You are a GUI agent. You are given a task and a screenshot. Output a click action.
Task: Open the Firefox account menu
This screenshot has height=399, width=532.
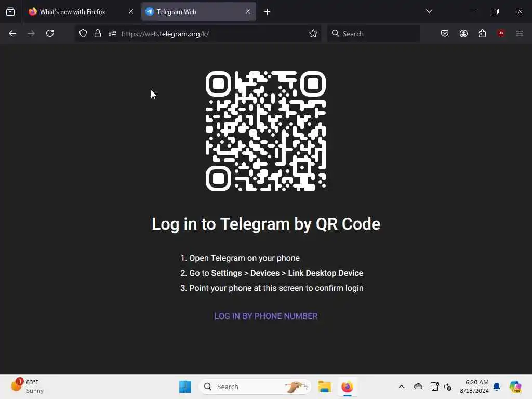(463, 33)
